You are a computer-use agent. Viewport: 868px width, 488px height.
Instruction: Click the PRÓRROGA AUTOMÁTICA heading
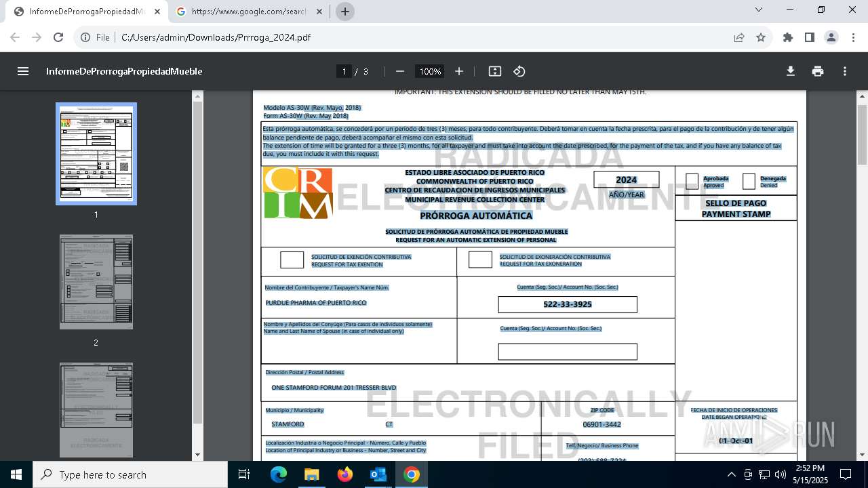tap(476, 216)
